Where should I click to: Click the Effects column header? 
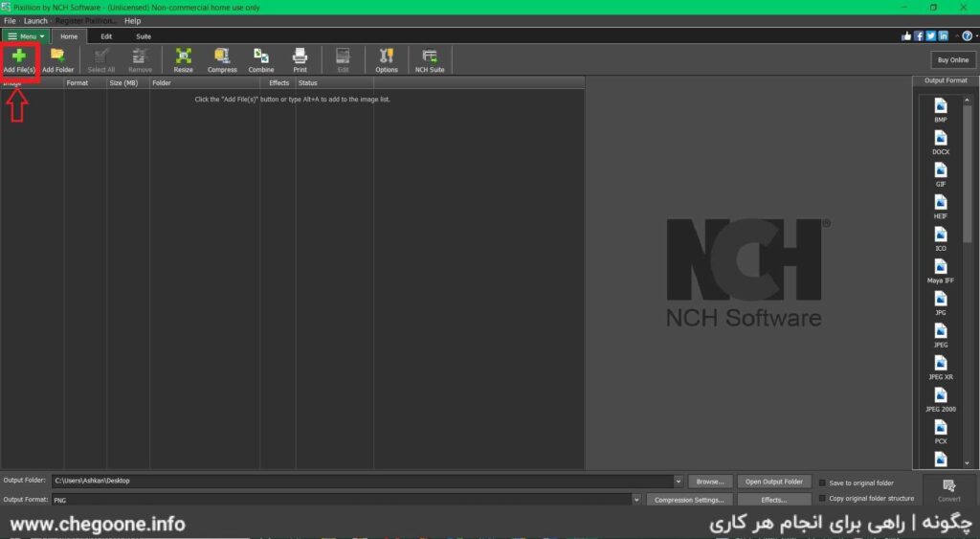pos(278,82)
